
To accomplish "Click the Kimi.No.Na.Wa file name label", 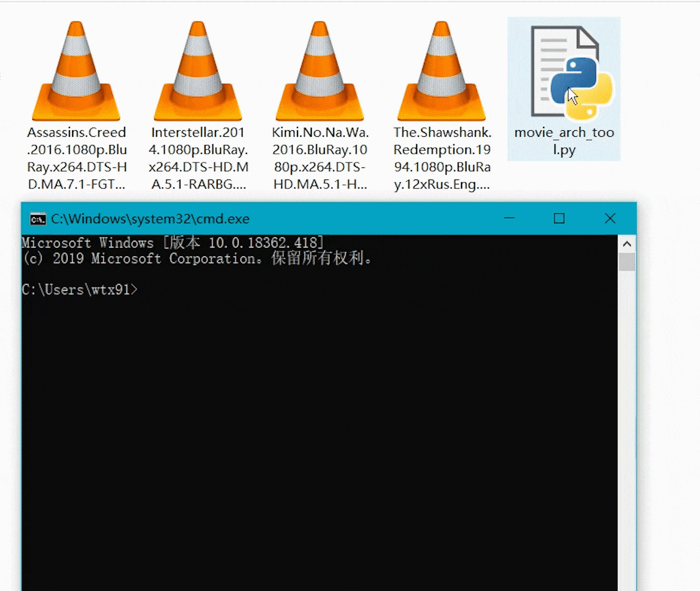I will (320, 158).
